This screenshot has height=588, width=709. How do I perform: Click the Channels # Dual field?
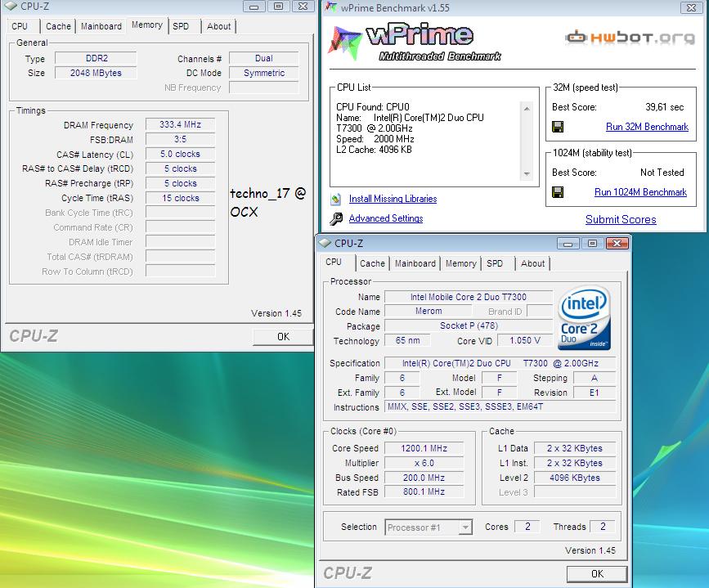(x=264, y=58)
